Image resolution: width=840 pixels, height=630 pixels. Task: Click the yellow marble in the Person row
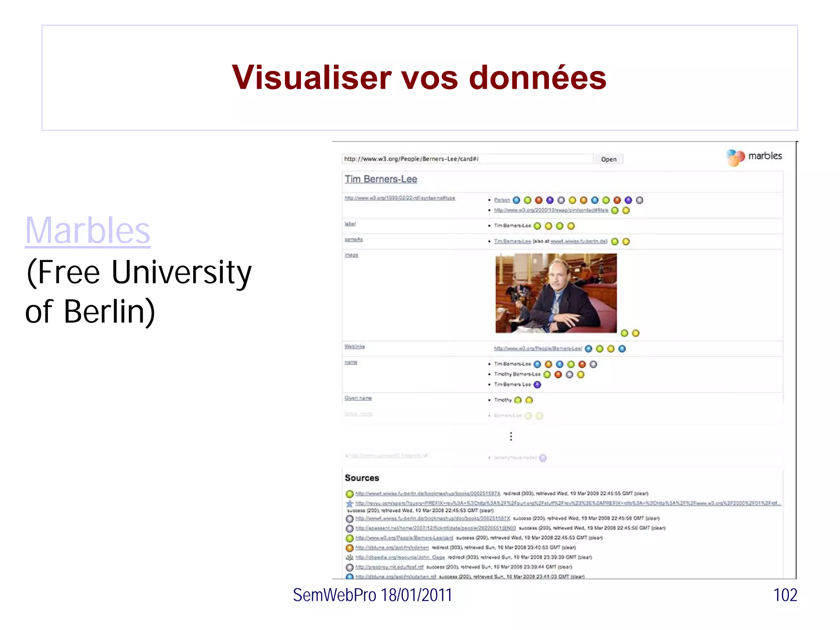tap(573, 200)
